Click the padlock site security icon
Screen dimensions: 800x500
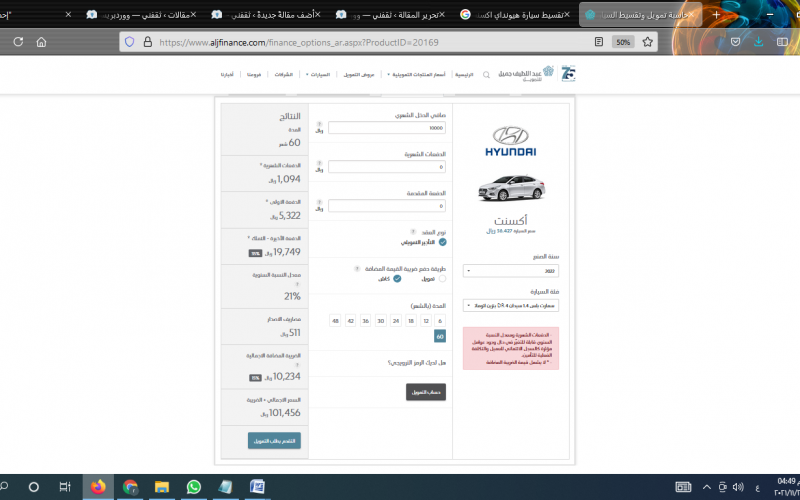[147, 42]
